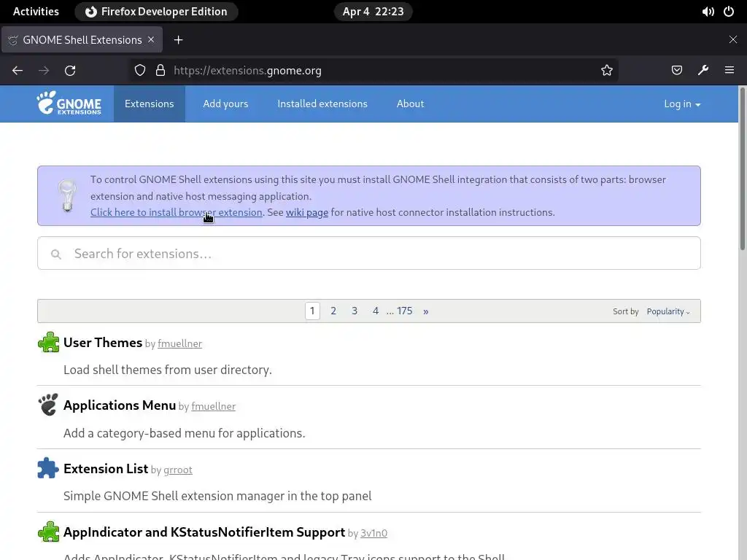Open the Installed extensions page

coord(322,104)
